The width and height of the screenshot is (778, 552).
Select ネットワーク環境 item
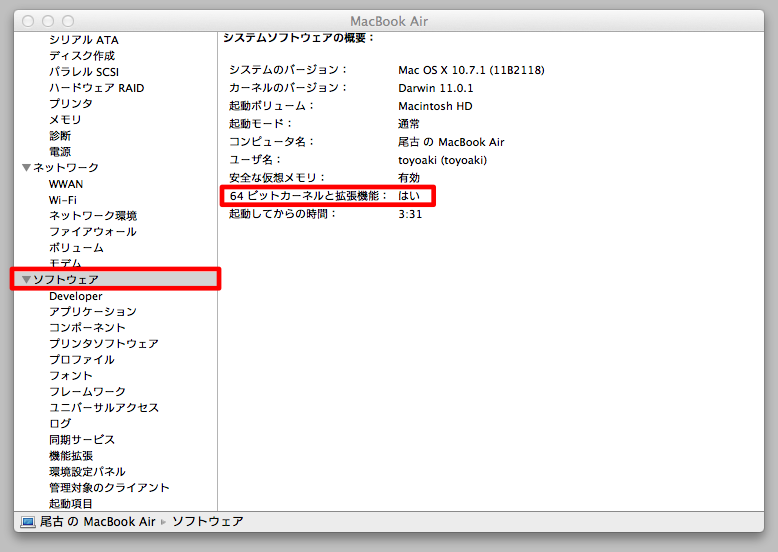coord(93,216)
